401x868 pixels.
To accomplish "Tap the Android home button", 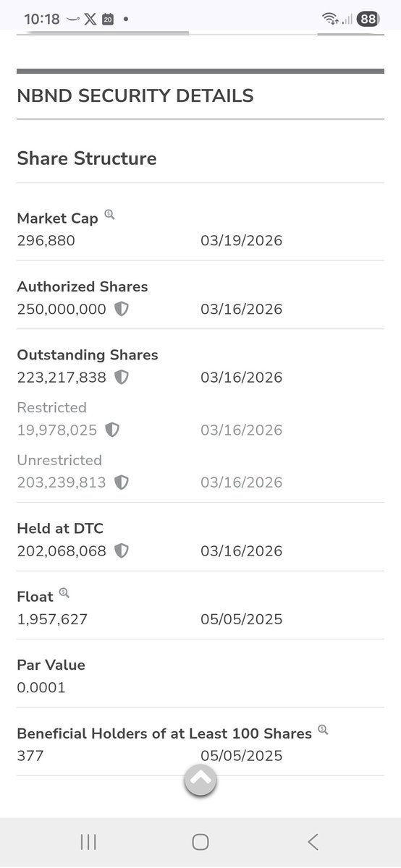I will [200, 841].
